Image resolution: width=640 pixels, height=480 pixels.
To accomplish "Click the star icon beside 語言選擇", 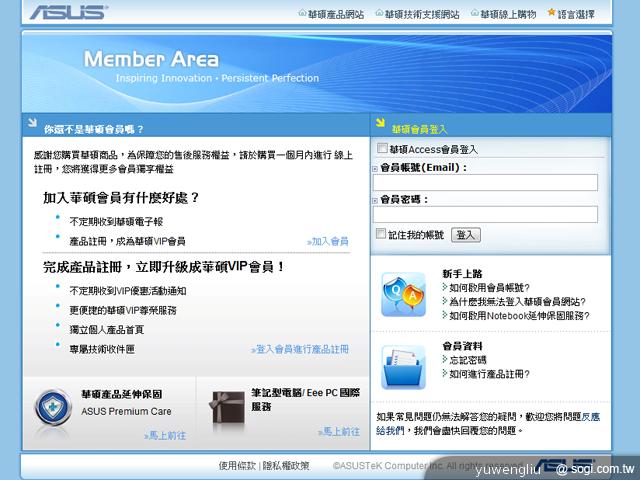I will click(x=551, y=14).
